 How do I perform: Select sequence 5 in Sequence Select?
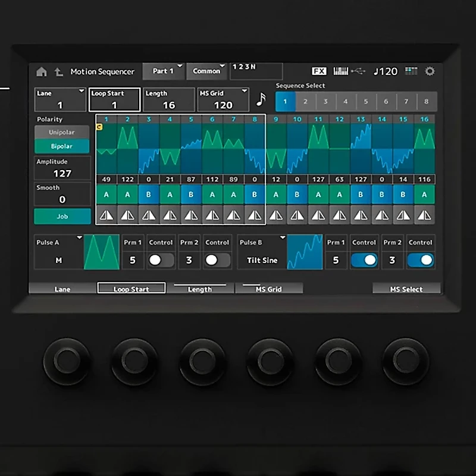point(365,101)
